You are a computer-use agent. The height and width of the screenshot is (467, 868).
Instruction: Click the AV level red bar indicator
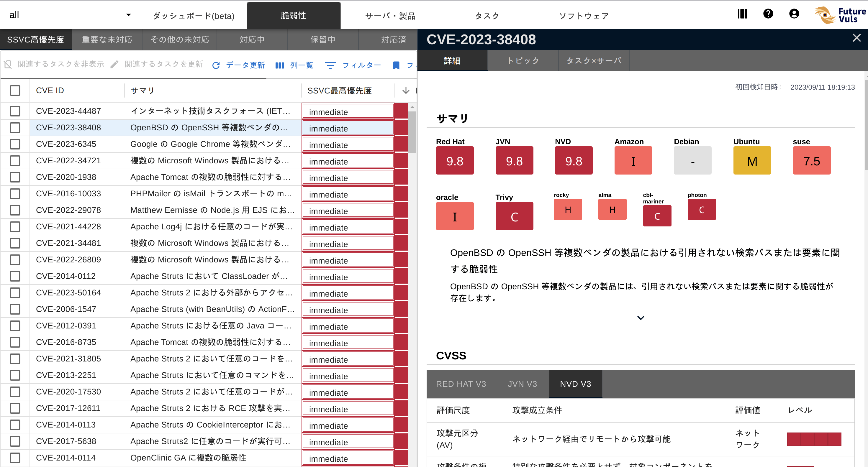(814, 439)
